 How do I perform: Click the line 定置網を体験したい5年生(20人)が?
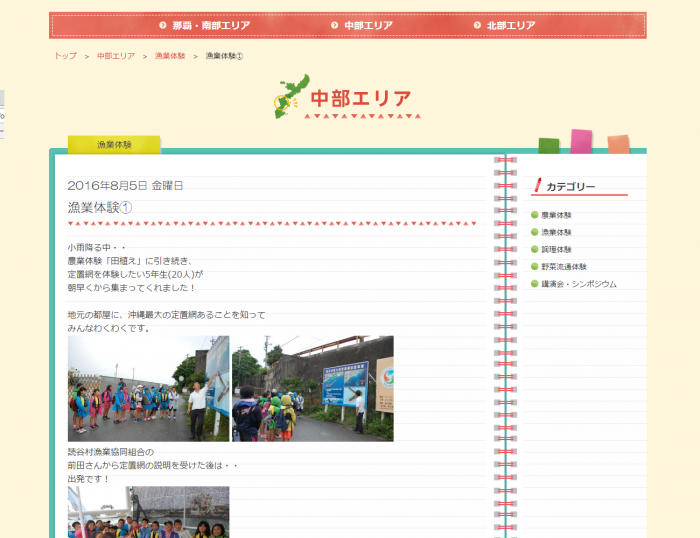coord(135,274)
